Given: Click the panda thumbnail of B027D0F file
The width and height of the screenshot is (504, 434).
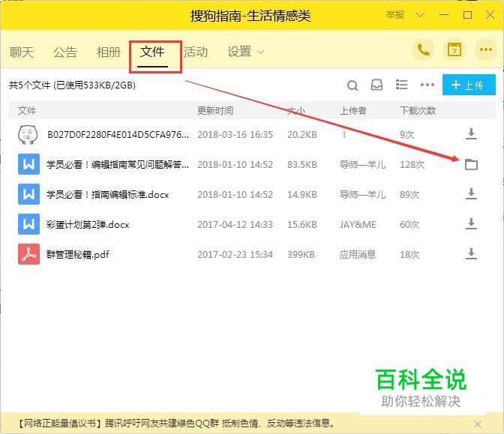Looking at the screenshot, I should (28, 134).
